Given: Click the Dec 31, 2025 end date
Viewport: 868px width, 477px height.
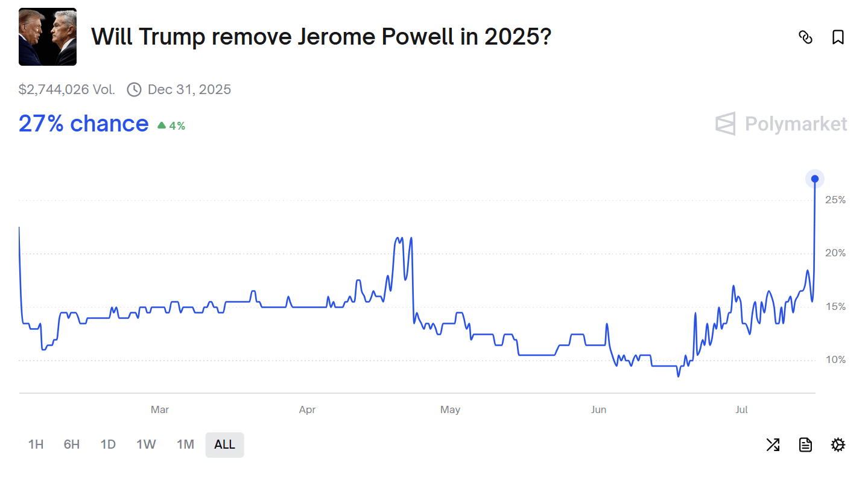Looking at the screenshot, I should coord(189,90).
